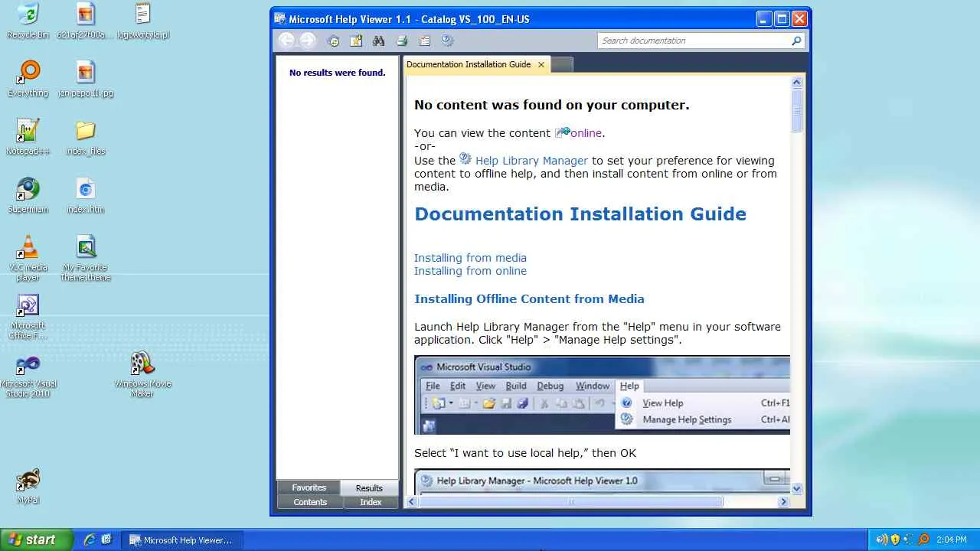Click the Back arrow in Help Viewer toolbar

[286, 41]
